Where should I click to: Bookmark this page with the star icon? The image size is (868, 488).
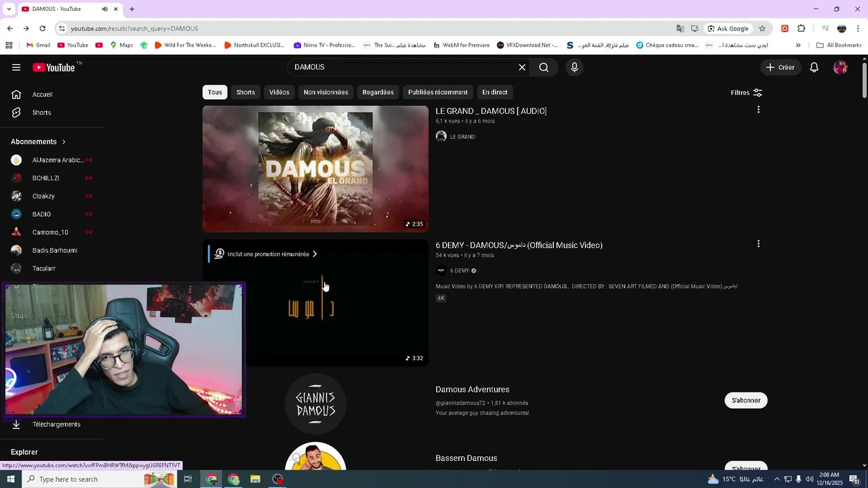click(762, 28)
